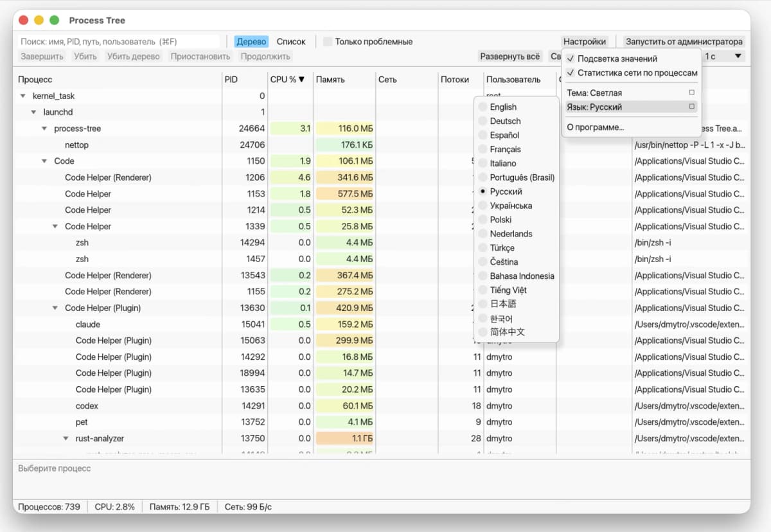Click PID cell 13543

253,276
